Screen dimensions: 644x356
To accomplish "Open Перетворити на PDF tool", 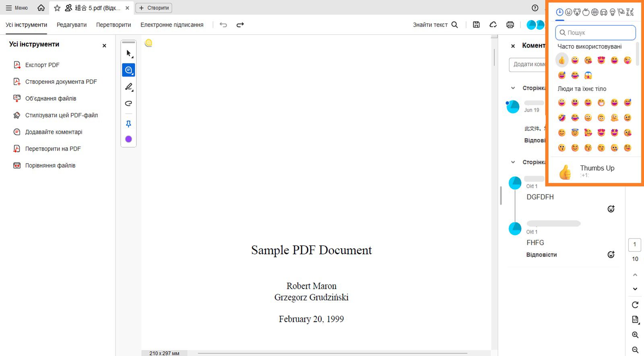I will [47, 149].
